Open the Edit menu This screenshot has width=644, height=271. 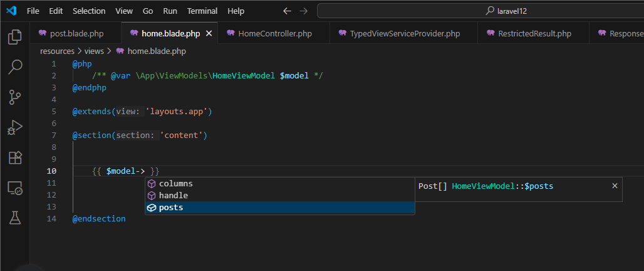coord(56,11)
